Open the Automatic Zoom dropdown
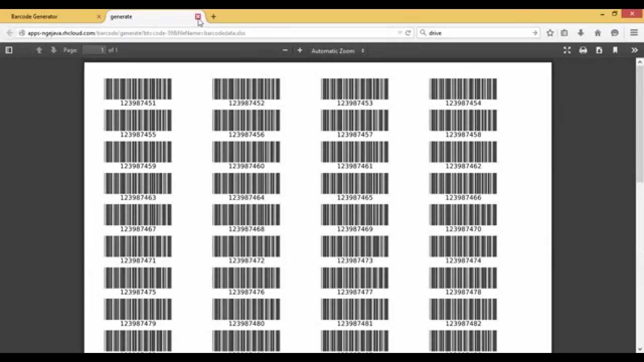Screen dimensions: 644x362 click(x=338, y=51)
